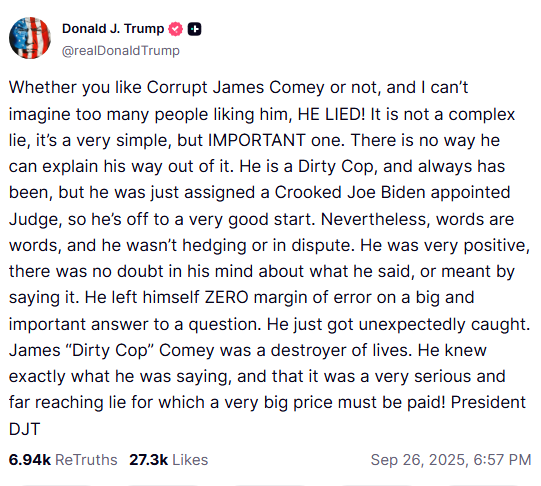Image resolution: width=541 pixels, height=486 pixels.
Task: Click the red verified checkmark badge
Action: click(175, 29)
